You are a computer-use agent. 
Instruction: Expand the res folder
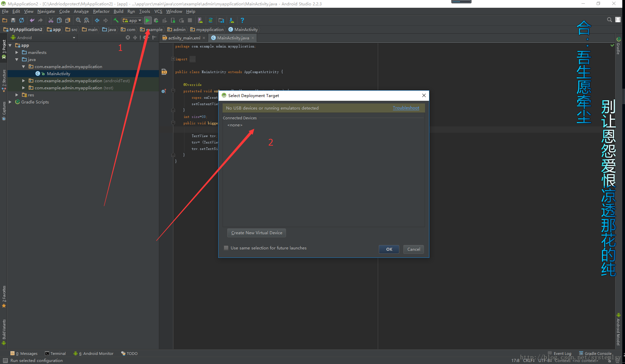(17, 95)
